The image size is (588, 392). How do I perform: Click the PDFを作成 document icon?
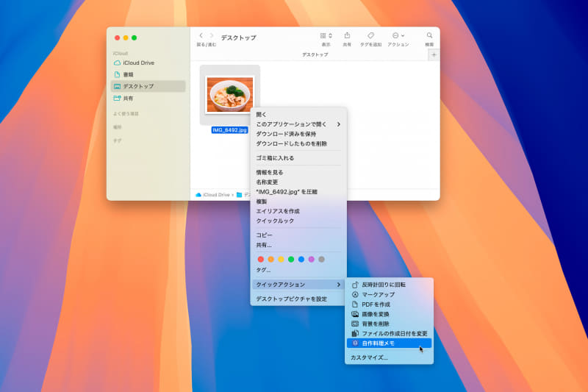pos(355,304)
